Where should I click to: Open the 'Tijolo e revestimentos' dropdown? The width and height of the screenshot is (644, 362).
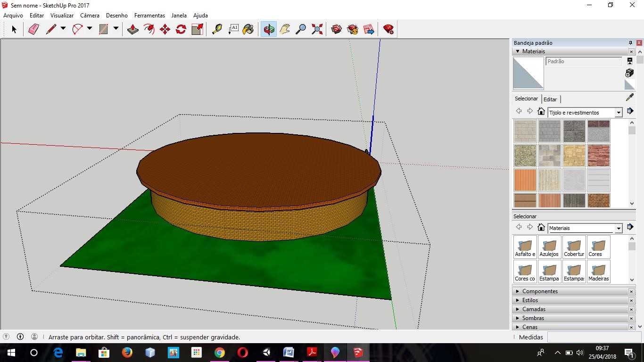point(619,113)
